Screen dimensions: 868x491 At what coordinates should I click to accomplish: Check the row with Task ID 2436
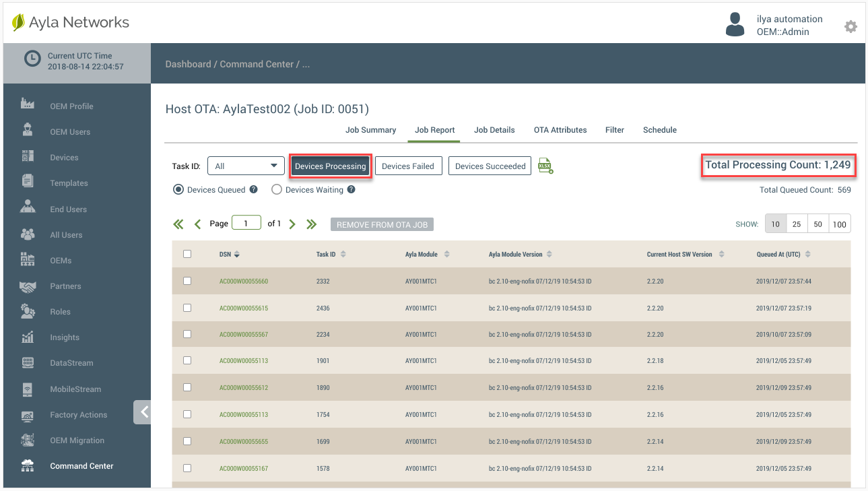[187, 308]
